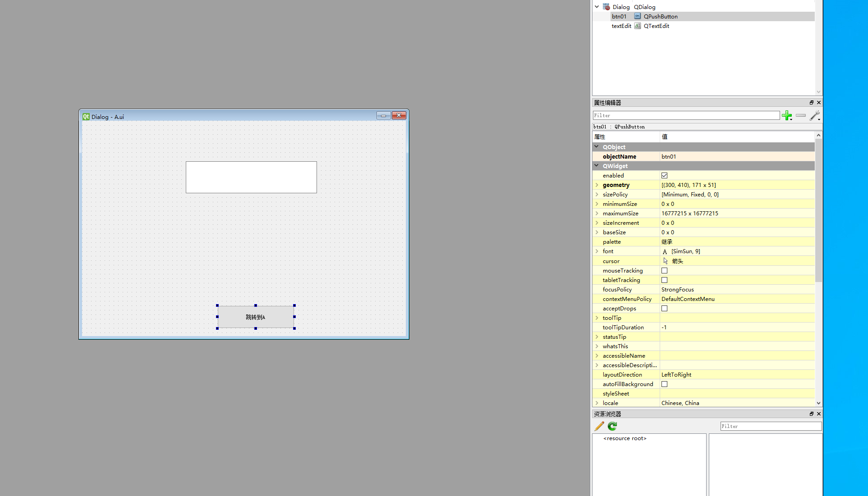The image size is (868, 496).
Task: Check the acceptDrops checkbox
Action: (x=664, y=309)
